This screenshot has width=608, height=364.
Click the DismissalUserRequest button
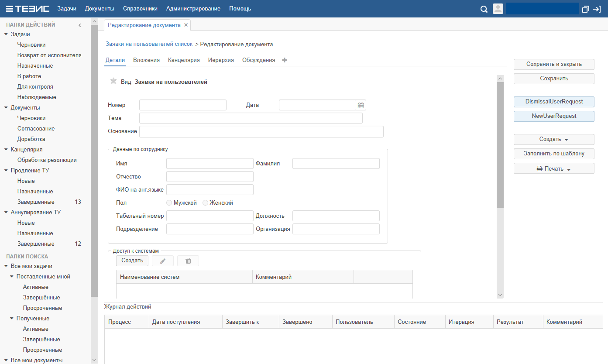click(554, 102)
